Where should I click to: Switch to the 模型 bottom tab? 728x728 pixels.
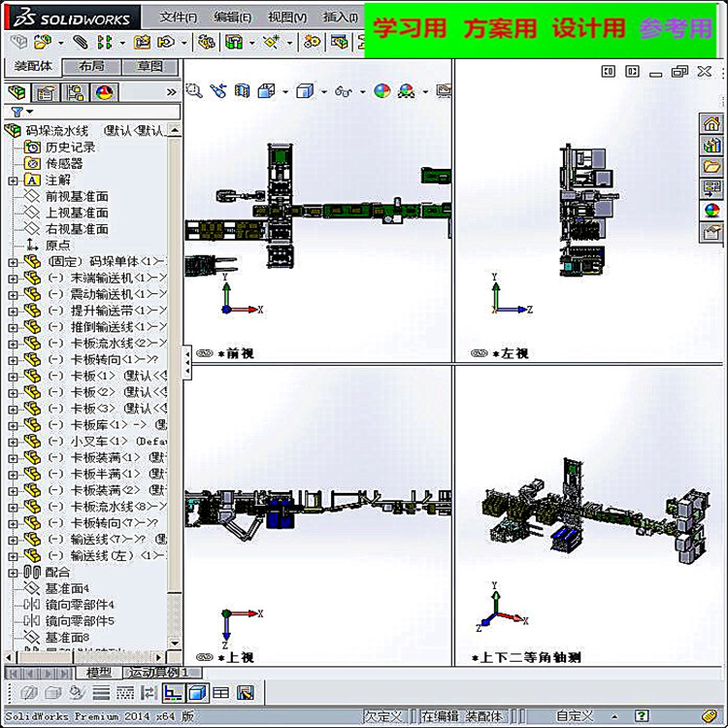coord(99,673)
